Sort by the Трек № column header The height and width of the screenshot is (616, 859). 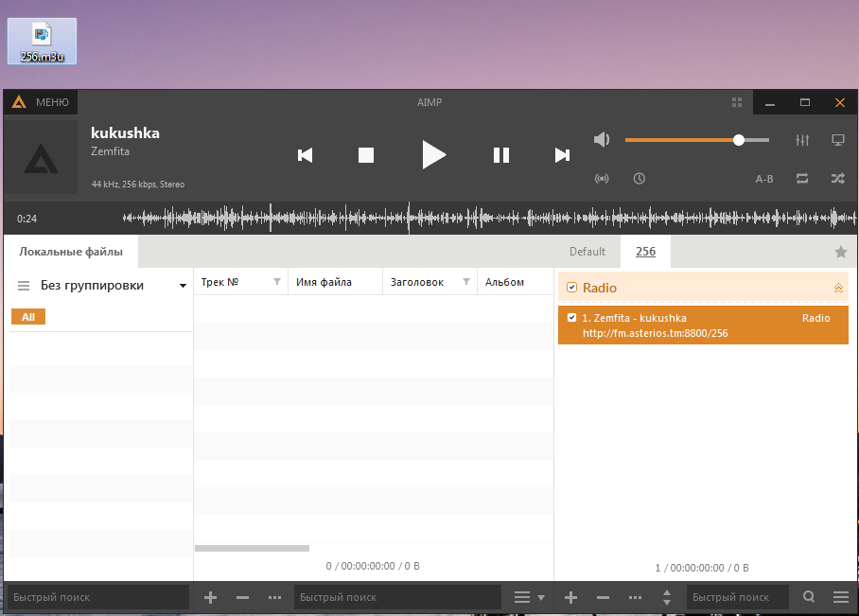tap(219, 282)
